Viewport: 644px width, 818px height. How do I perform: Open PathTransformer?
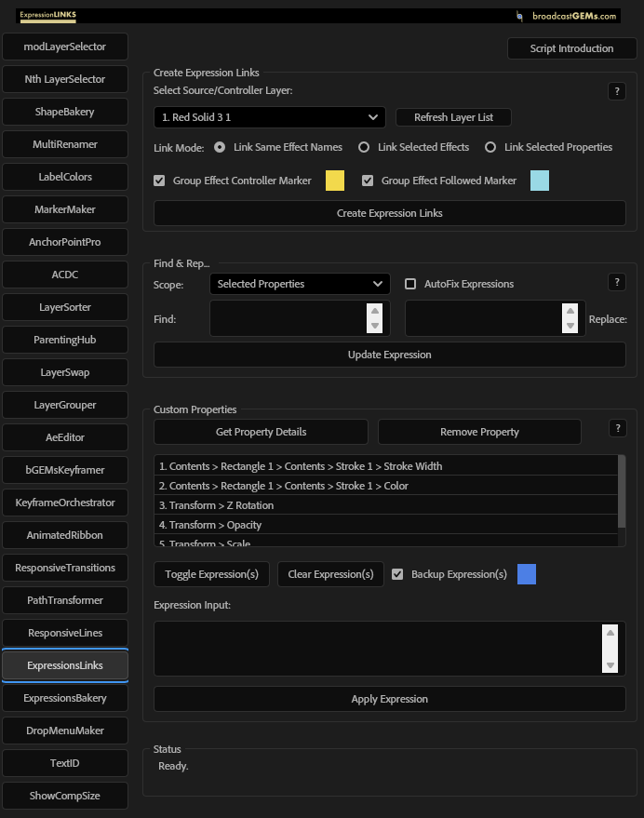click(65, 600)
